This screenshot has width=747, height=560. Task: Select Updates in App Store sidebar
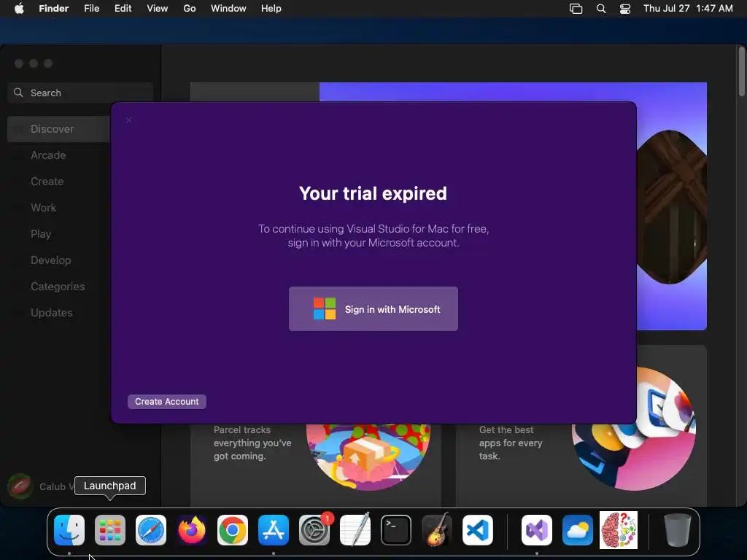click(59, 312)
